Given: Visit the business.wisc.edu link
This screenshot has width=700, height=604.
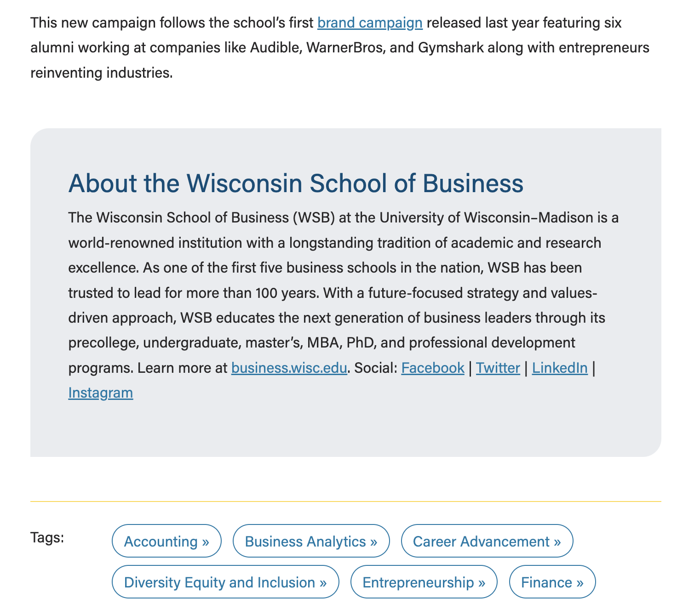Looking at the screenshot, I should point(289,368).
